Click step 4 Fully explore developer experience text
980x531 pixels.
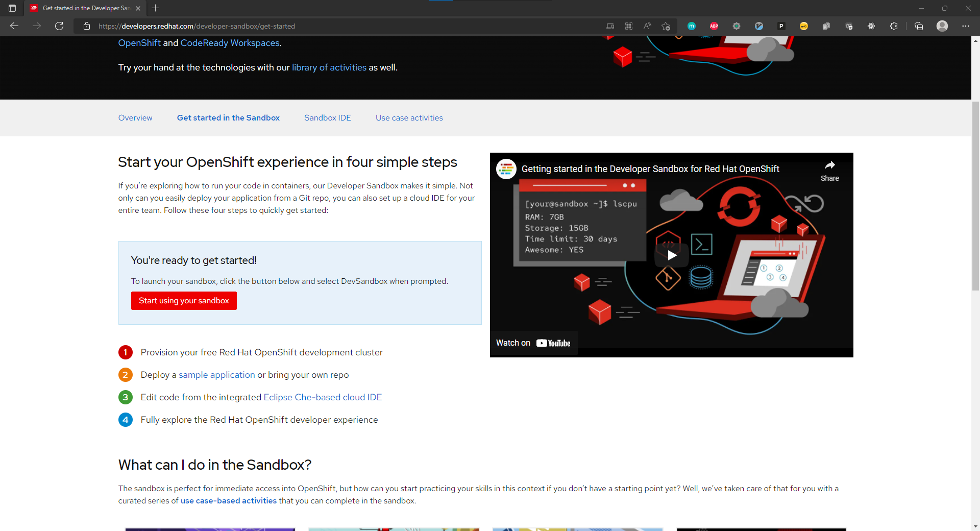coord(259,420)
